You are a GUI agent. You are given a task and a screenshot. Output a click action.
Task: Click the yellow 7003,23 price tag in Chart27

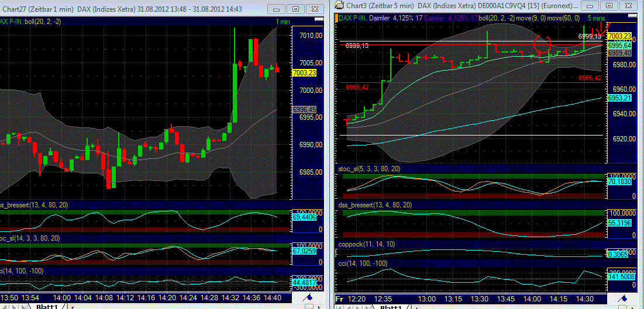[303, 72]
